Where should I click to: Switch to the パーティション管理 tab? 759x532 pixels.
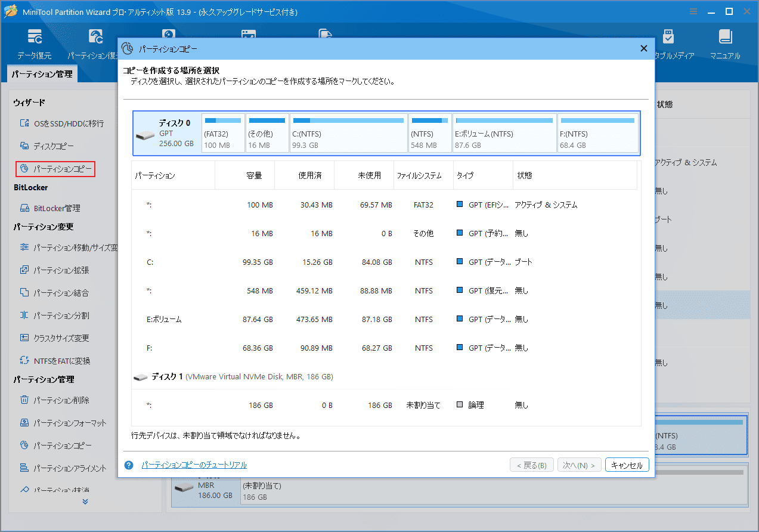(x=42, y=74)
